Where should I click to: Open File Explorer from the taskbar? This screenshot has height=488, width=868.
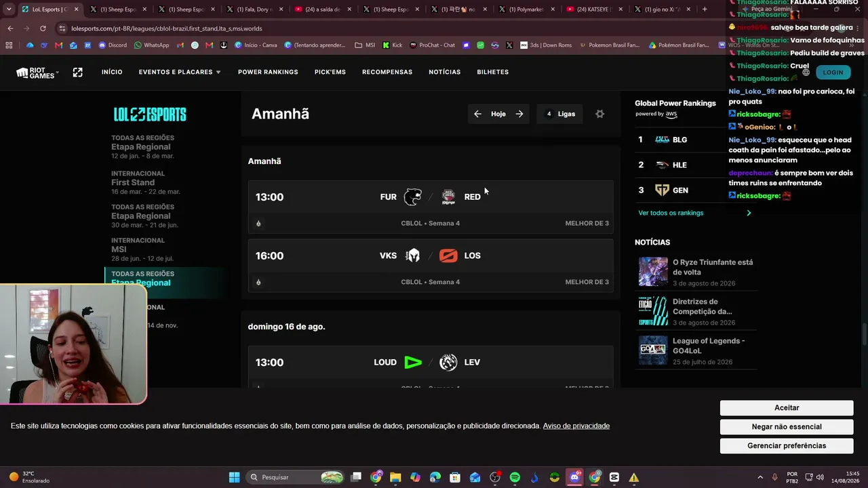coord(395,477)
